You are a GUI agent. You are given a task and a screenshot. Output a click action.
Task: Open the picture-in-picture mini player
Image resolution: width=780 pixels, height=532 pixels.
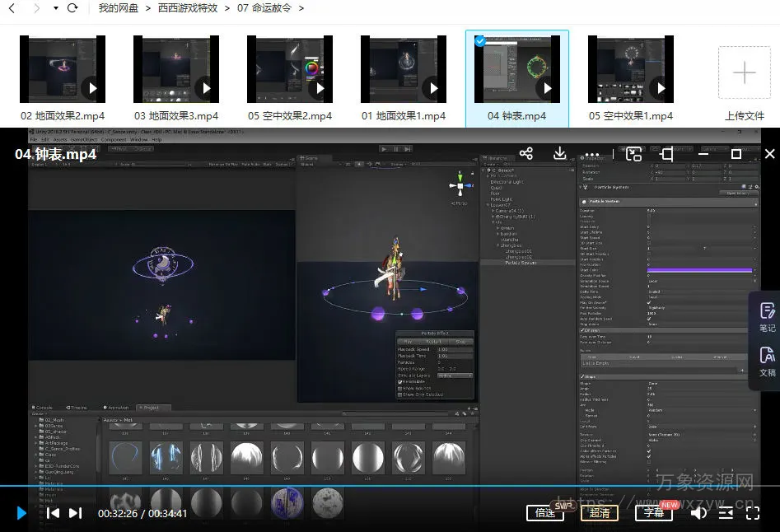click(x=633, y=154)
